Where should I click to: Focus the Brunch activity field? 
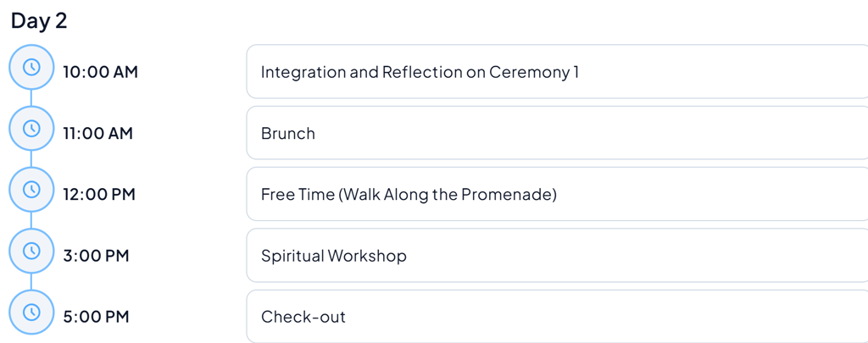tap(556, 133)
